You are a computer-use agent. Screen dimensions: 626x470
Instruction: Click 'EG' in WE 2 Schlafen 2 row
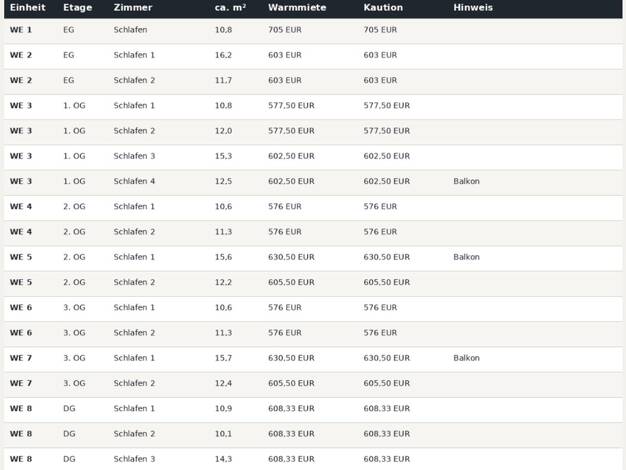(x=69, y=80)
